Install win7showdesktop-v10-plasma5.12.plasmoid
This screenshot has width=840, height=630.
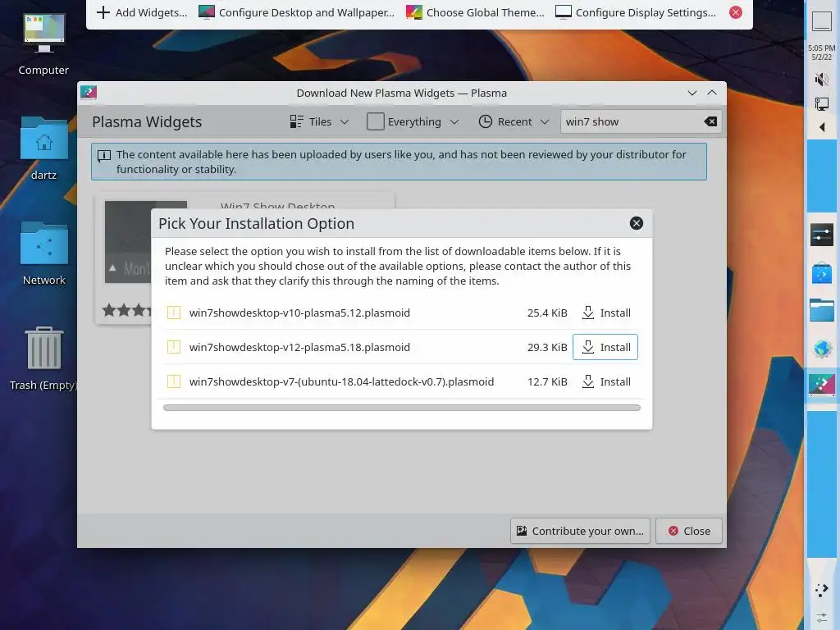click(605, 313)
